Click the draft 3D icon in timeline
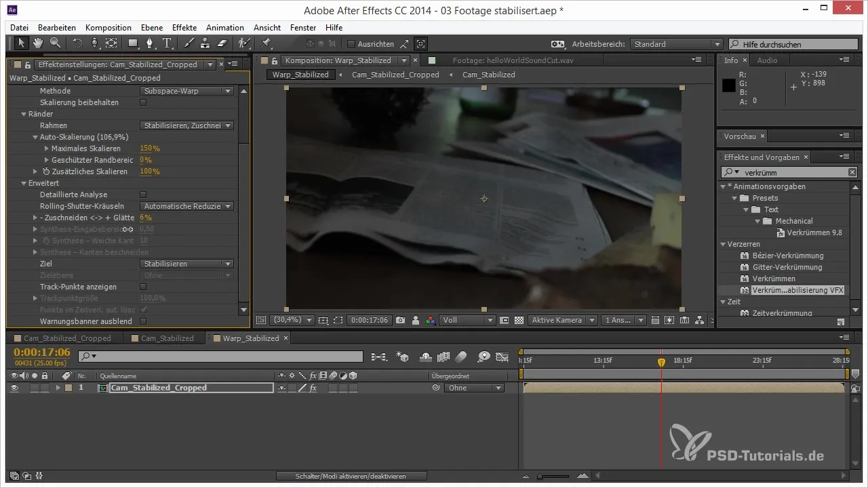The width and height of the screenshot is (868, 488). tap(403, 356)
